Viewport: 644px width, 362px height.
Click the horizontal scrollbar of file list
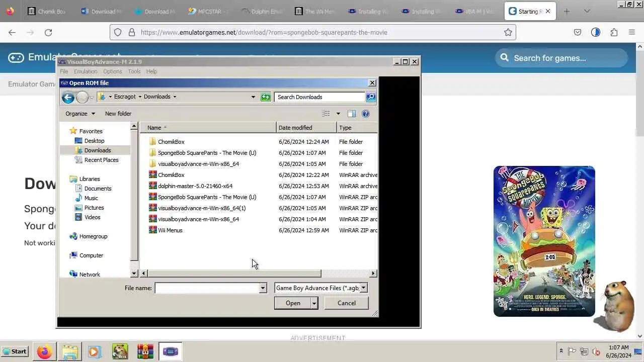pyautogui.click(x=234, y=274)
